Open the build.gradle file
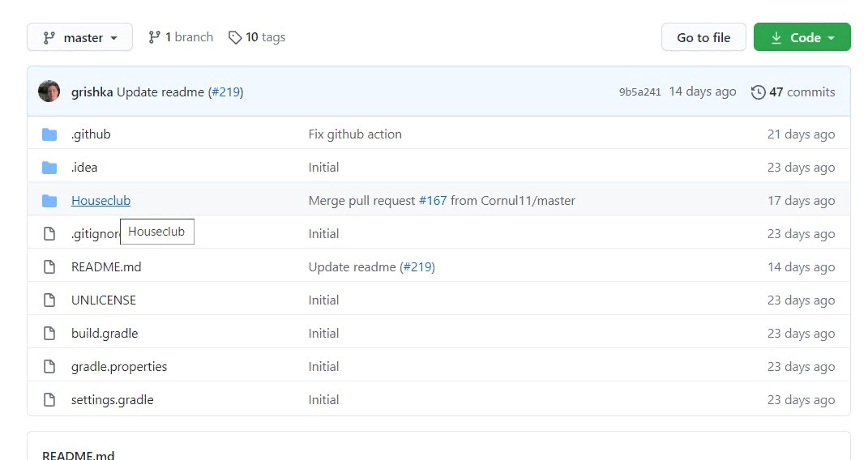Image resolution: width=868 pixels, height=460 pixels. tap(105, 334)
